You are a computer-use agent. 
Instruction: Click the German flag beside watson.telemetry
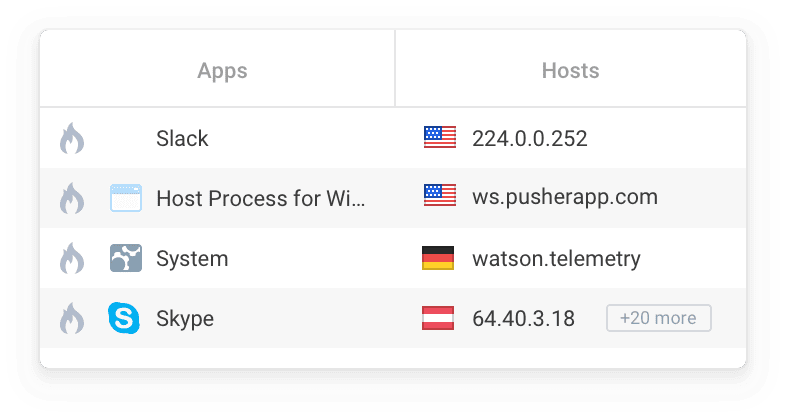pyautogui.click(x=438, y=258)
